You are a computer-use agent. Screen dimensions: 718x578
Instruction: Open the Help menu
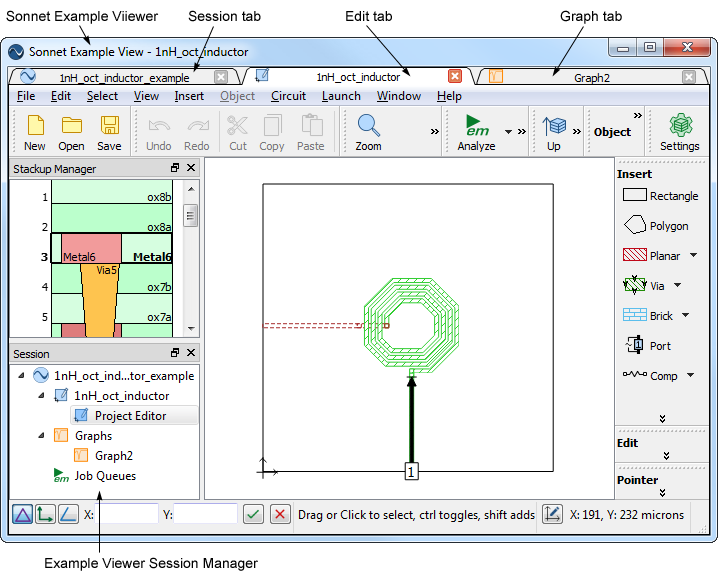[449, 96]
